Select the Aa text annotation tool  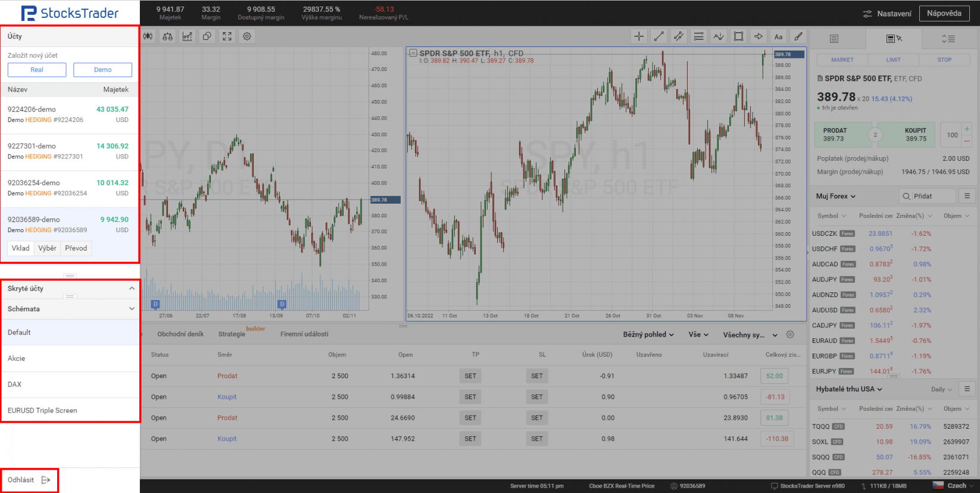coord(778,36)
